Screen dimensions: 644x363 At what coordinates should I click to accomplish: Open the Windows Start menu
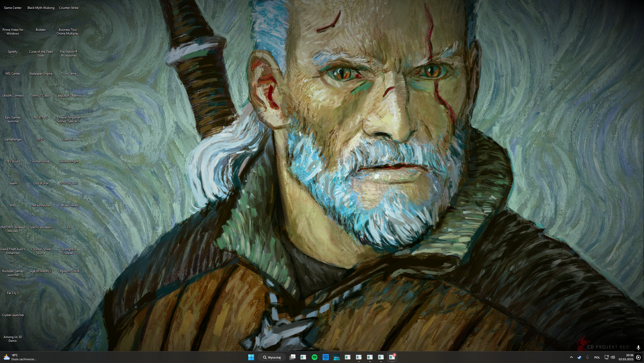coord(251,357)
